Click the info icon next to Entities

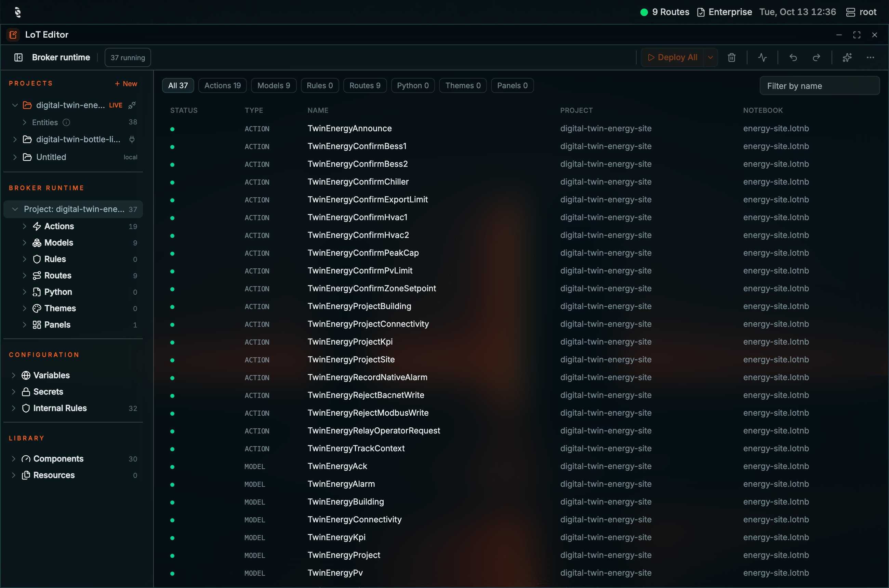(66, 122)
